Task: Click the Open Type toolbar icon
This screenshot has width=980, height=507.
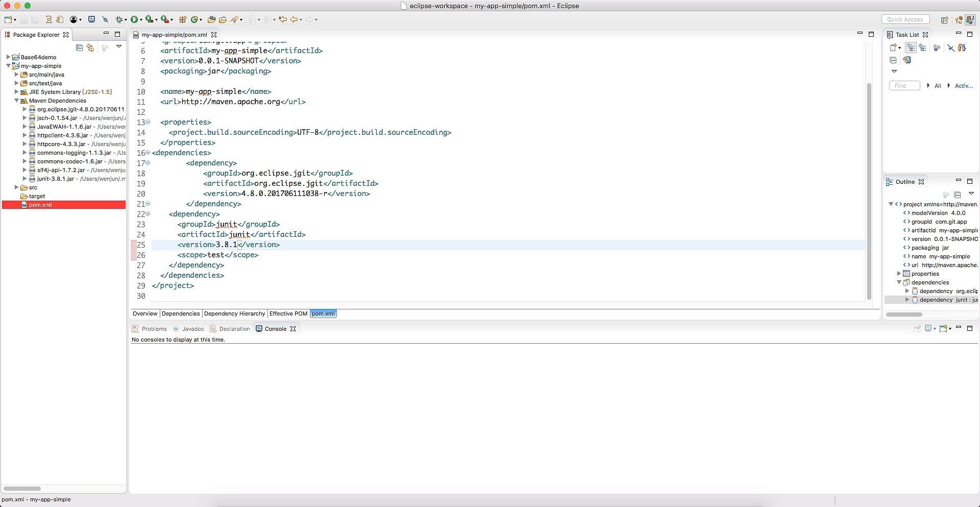Action: [211, 19]
